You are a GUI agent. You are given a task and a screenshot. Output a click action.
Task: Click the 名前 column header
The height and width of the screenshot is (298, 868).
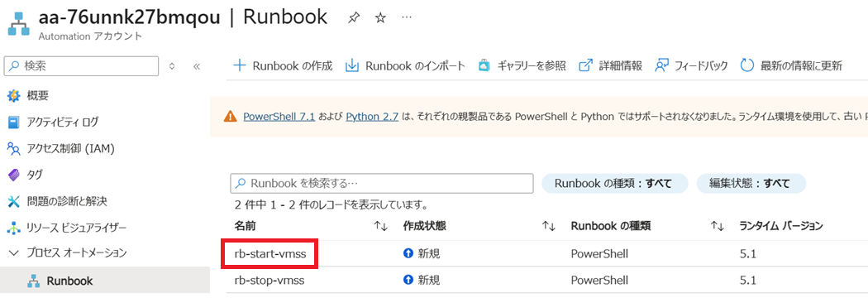click(x=246, y=226)
